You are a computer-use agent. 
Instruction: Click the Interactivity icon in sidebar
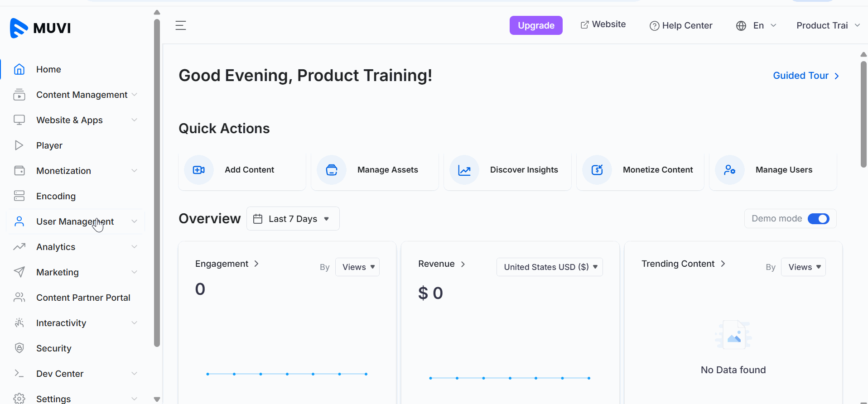pyautogui.click(x=19, y=323)
